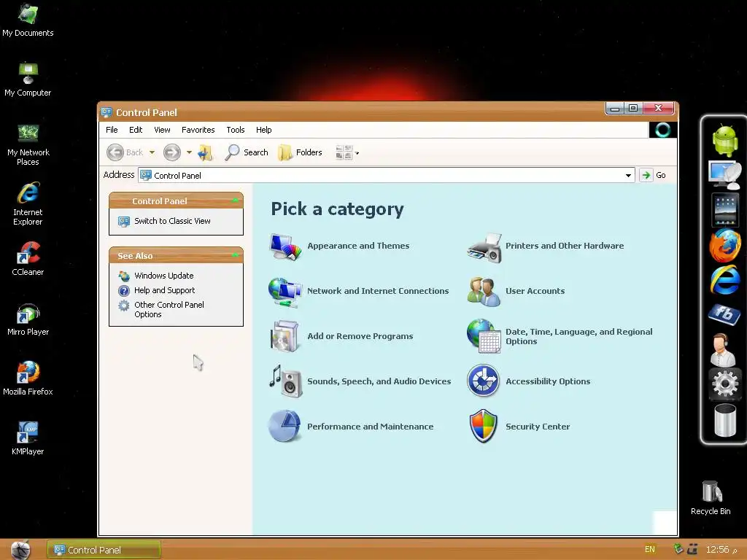Click the 12:56 clock in system tray
This screenshot has width=747, height=560.
point(717,550)
